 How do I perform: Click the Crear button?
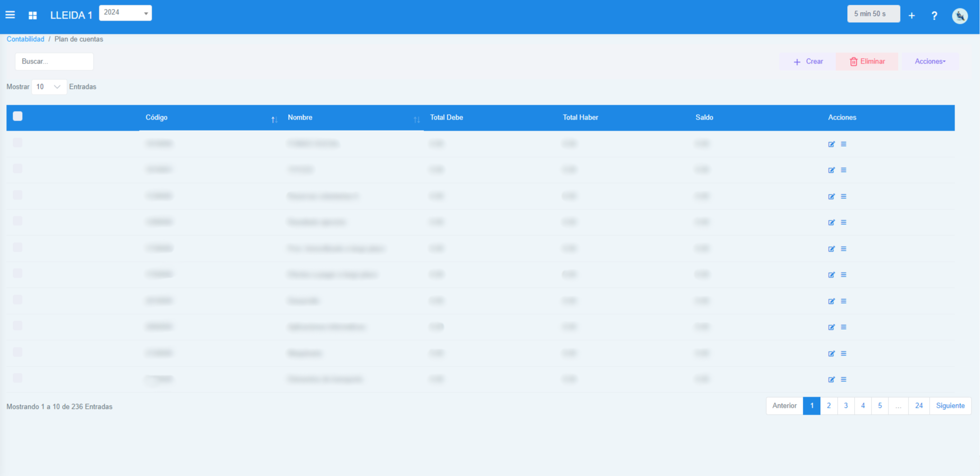pos(808,61)
